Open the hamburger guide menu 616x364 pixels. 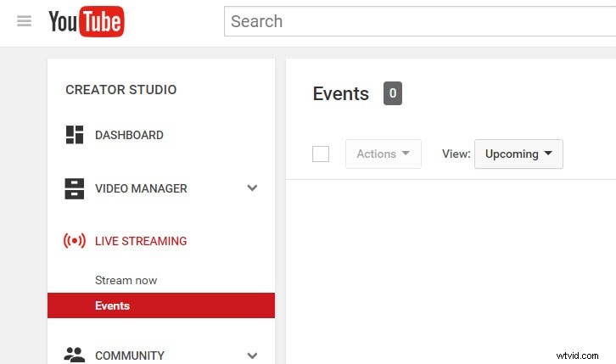point(24,21)
